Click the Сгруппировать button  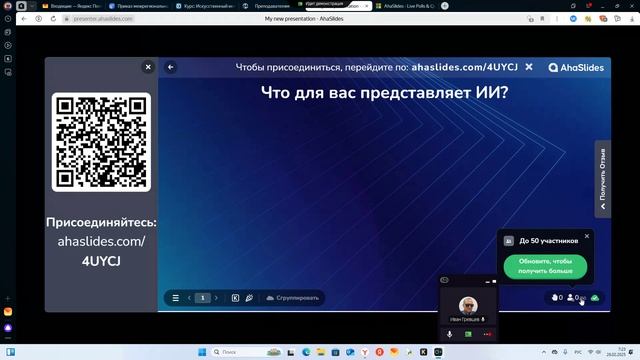(x=293, y=298)
